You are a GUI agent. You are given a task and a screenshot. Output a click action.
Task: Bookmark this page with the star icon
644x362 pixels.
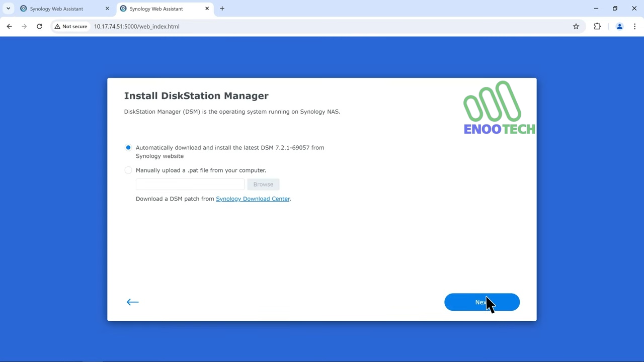tap(576, 26)
